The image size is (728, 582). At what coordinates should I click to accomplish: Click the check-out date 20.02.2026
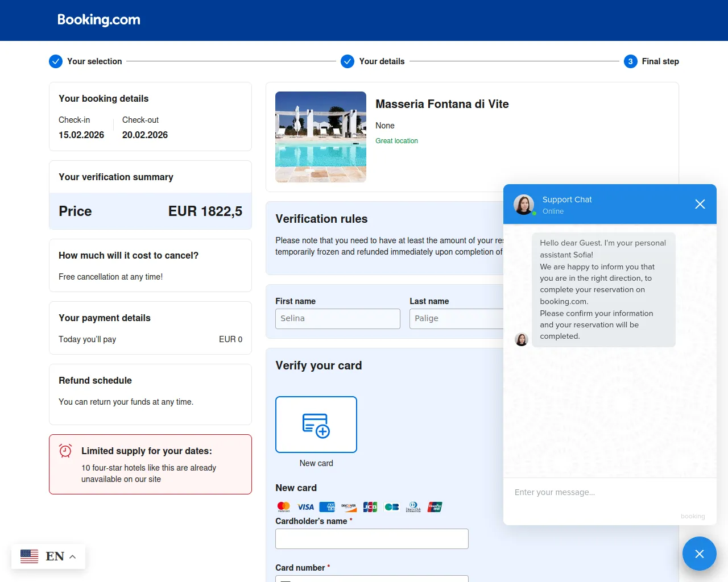coord(145,135)
